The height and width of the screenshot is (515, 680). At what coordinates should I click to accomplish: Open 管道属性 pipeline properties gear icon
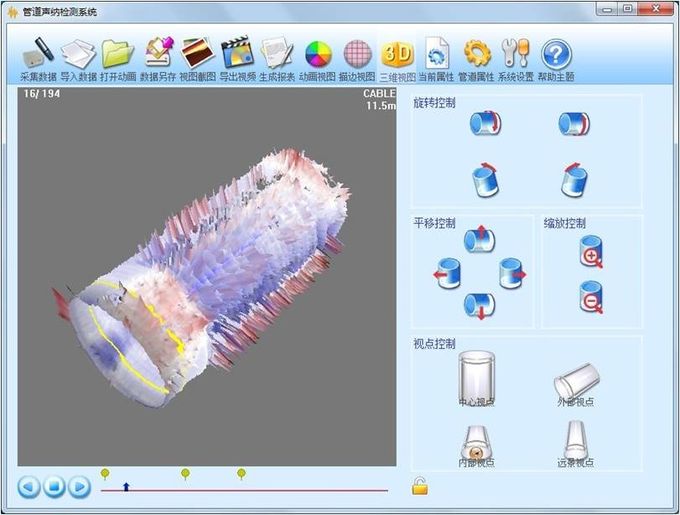tap(477, 54)
